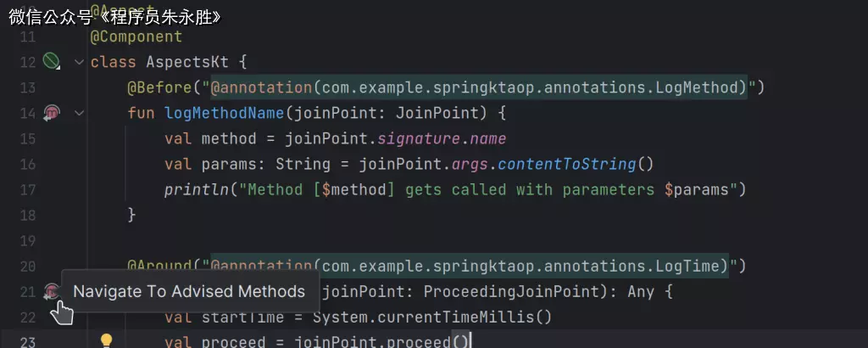The width and height of the screenshot is (868, 348).
Task: Click advice gutter icon next to logMethodName
Action: tap(52, 112)
